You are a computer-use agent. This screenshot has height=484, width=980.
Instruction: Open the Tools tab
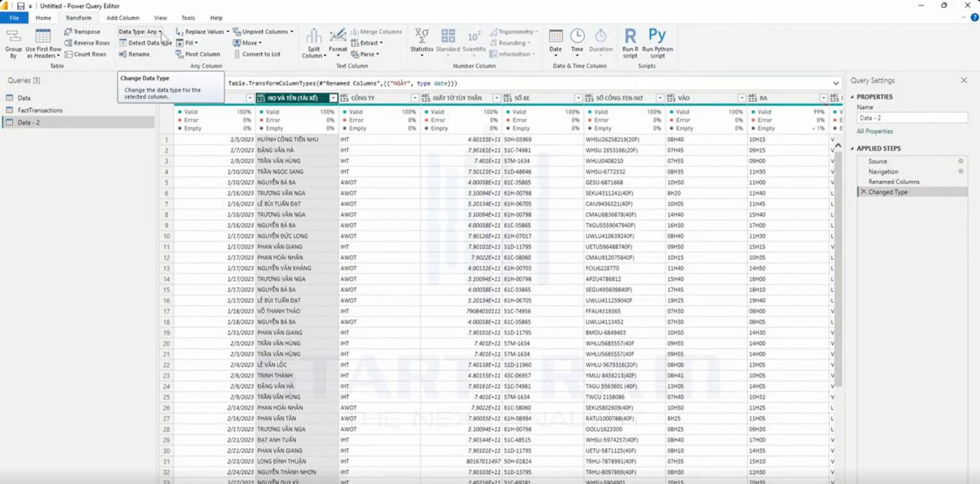[x=188, y=18]
